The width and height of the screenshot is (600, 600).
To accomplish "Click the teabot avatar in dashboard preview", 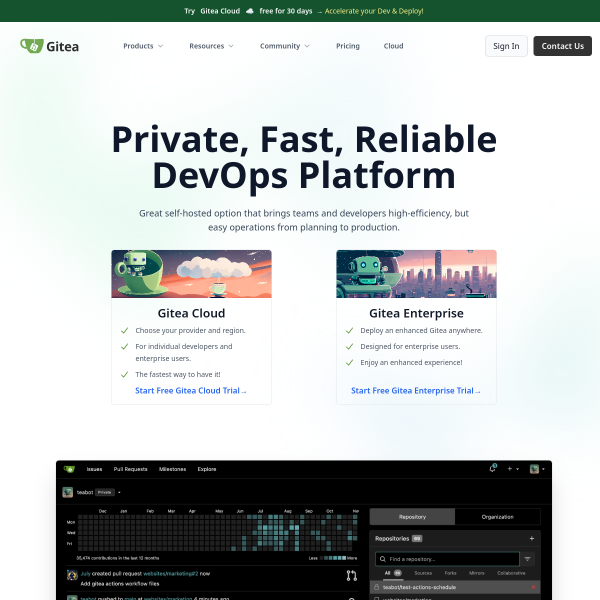I will point(67,492).
